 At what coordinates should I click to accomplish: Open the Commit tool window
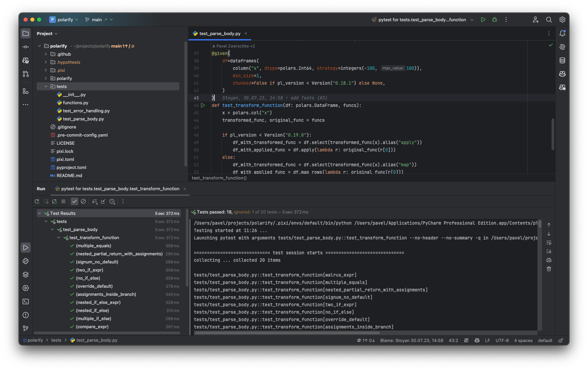pyautogui.click(x=26, y=47)
